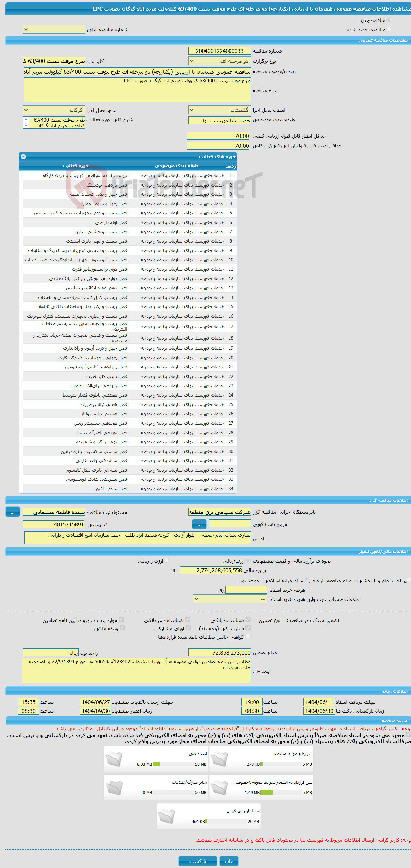Open folder icon for سایر مدارک/اطلاعات

(114, 788)
